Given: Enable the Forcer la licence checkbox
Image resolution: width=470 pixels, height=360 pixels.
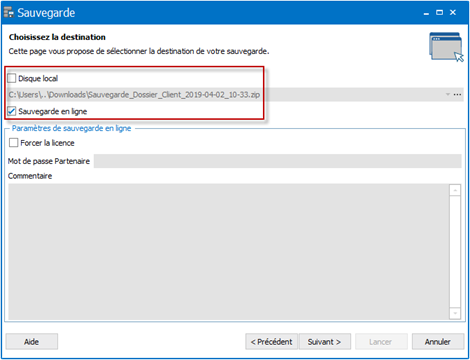Looking at the screenshot, I should click(x=14, y=143).
